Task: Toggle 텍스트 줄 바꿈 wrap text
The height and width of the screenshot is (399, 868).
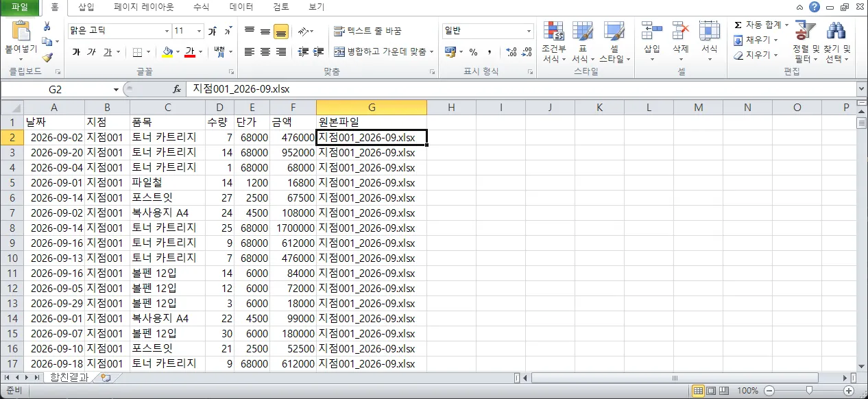Action: tap(367, 32)
